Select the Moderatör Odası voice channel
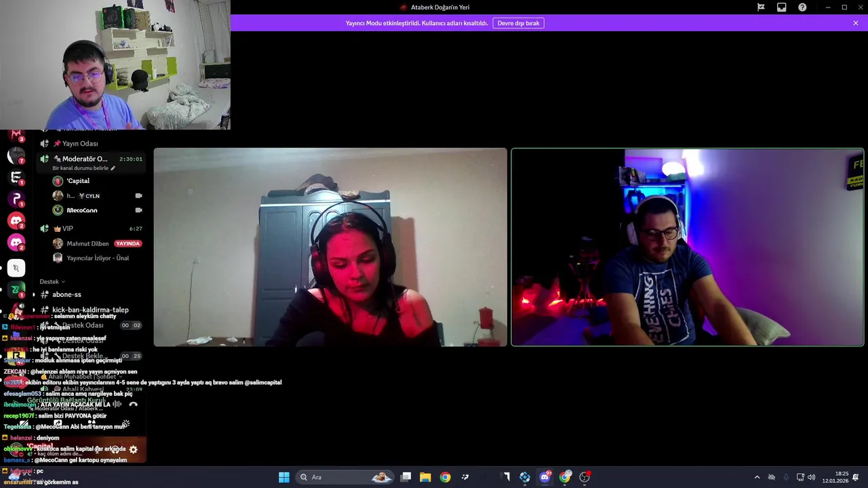 92,159
